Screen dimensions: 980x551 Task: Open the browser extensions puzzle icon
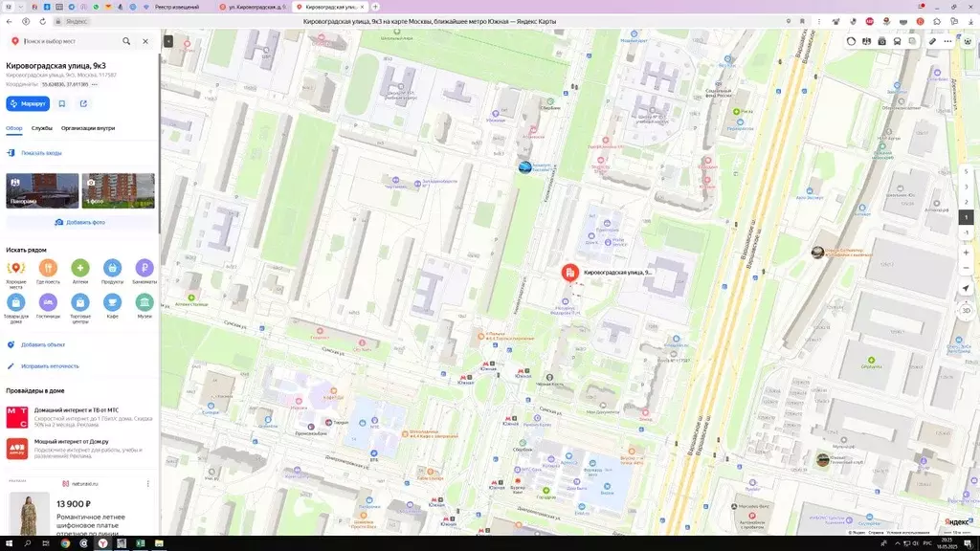tap(937, 21)
